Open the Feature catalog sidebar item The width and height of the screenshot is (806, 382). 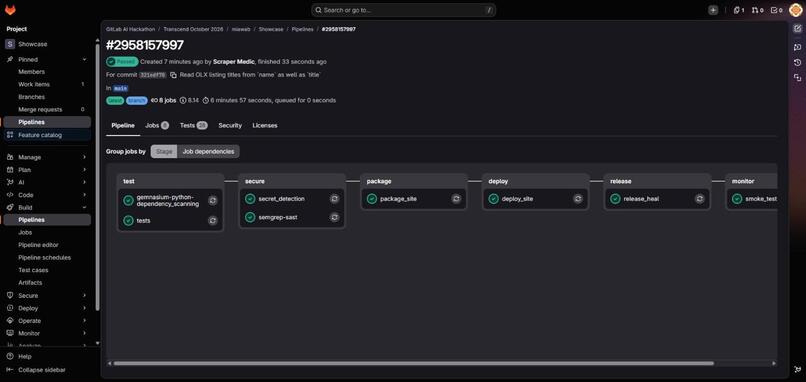47,135
